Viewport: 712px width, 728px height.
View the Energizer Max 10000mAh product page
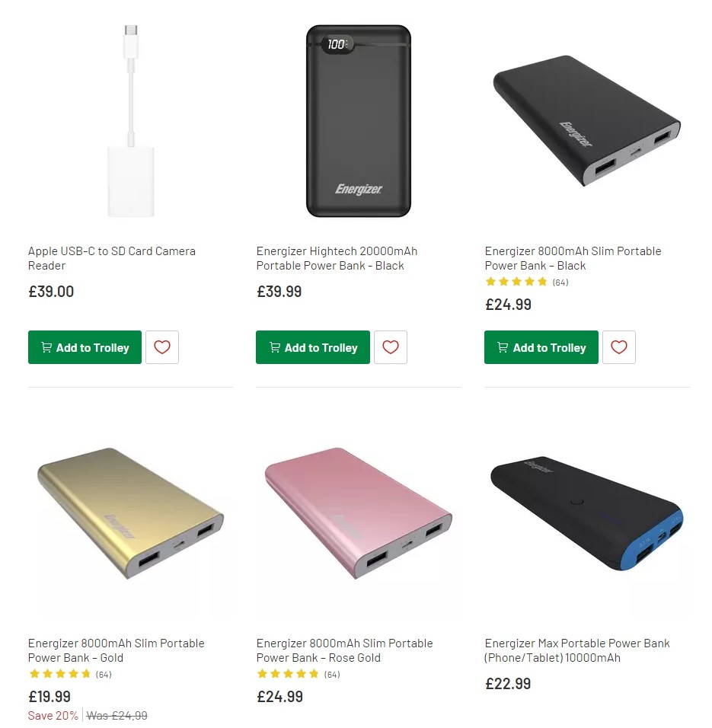(579, 650)
